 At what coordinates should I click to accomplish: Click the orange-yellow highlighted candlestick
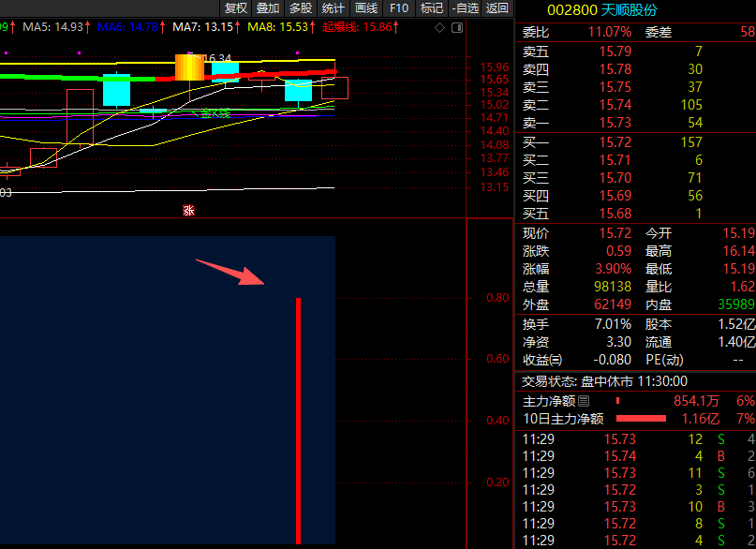[189, 67]
